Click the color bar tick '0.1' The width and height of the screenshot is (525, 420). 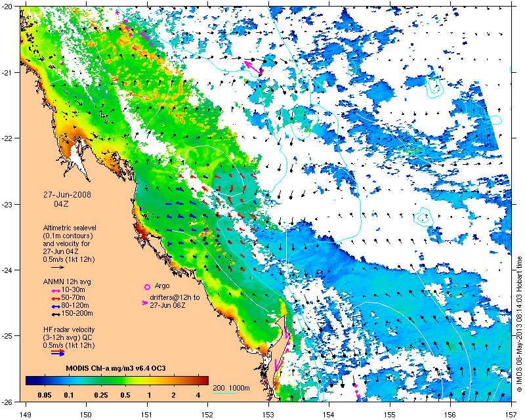(69, 395)
